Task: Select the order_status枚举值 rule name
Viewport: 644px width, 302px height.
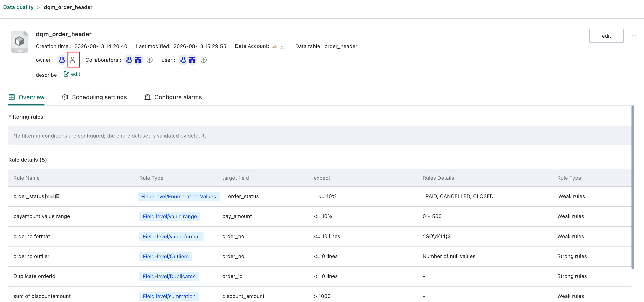Action: 37,196
